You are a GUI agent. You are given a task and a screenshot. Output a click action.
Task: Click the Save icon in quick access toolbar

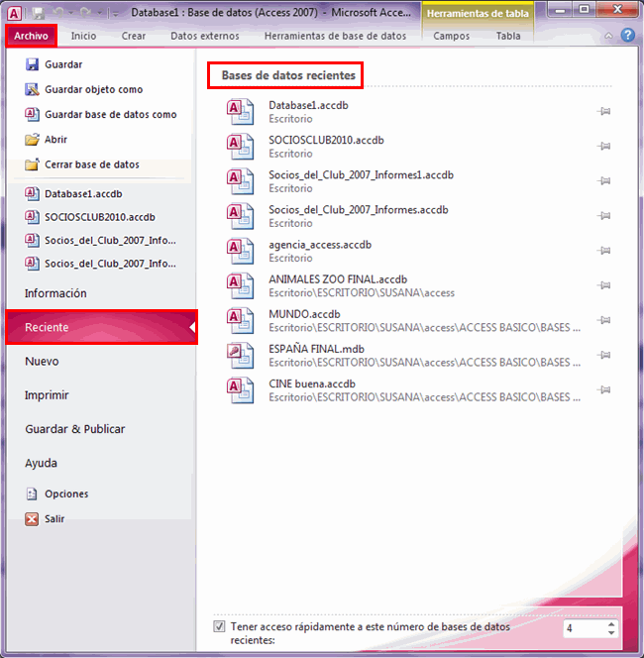point(39,14)
